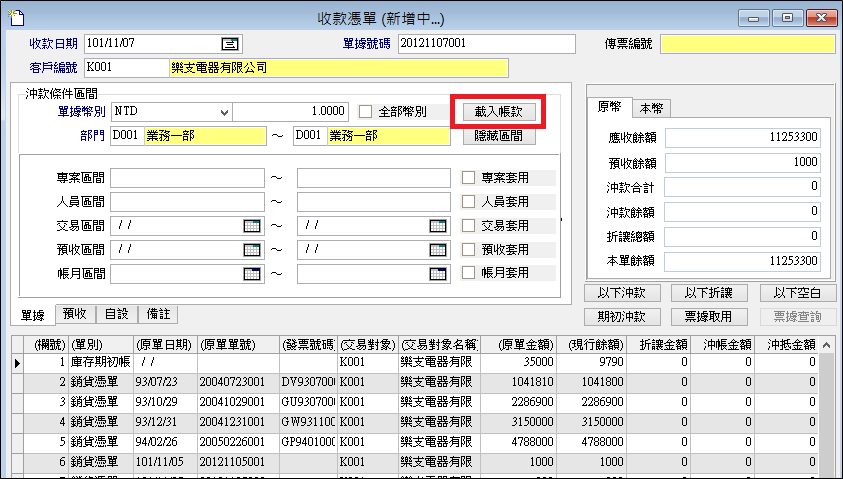Open the 收款日期 date picker icon
The image size is (843, 479).
point(229,43)
